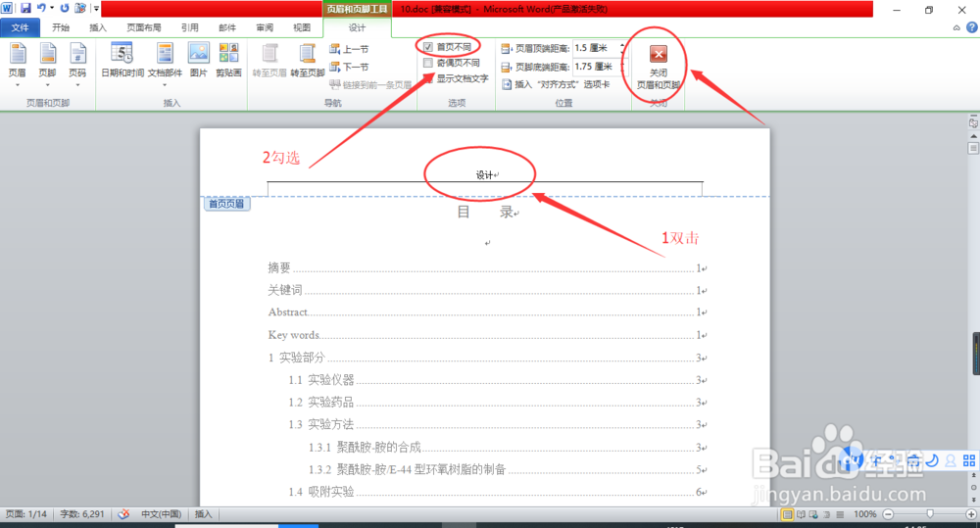Open the 页脚 footer gallery

(47, 65)
